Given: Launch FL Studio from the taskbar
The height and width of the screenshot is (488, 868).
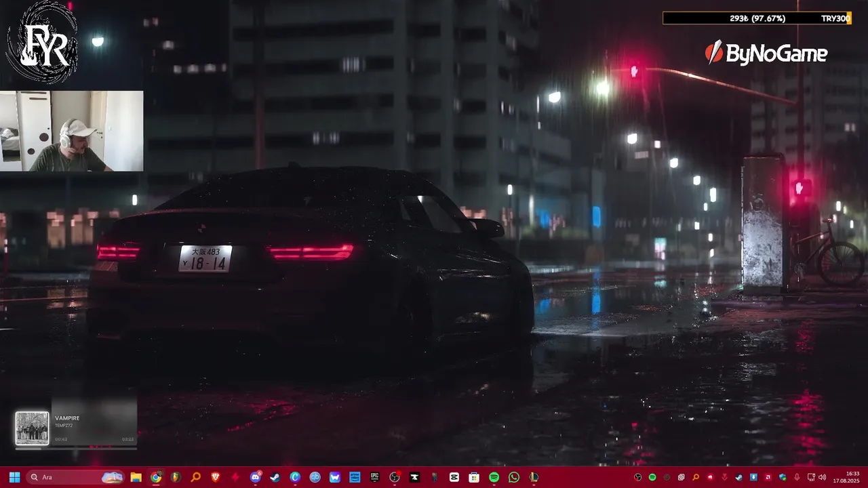Looking at the screenshot, I should (x=176, y=477).
